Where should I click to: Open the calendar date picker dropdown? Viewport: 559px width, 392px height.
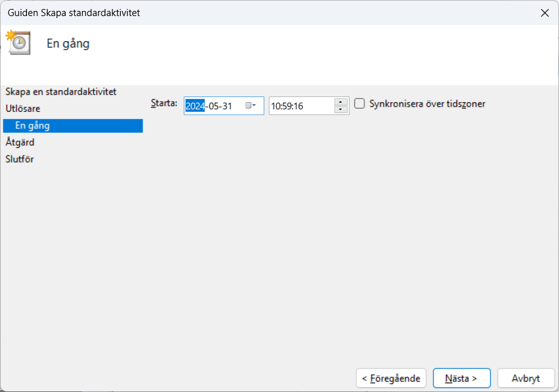(251, 106)
